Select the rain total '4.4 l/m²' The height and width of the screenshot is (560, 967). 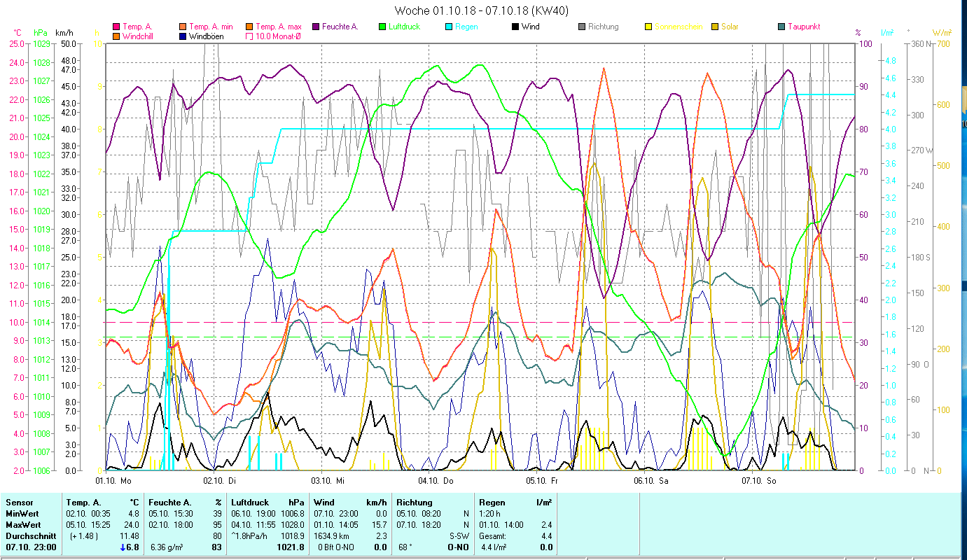click(x=493, y=547)
